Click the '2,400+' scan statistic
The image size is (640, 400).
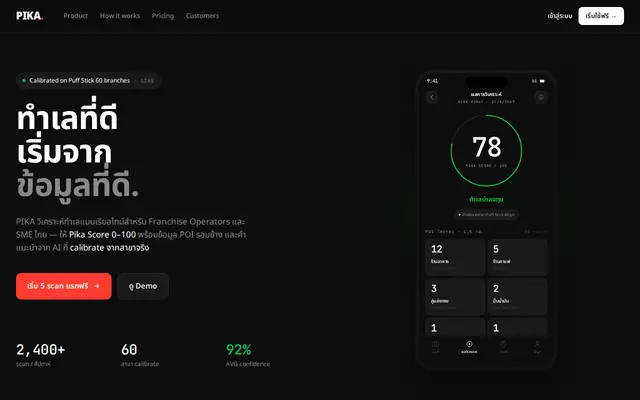pos(40,350)
